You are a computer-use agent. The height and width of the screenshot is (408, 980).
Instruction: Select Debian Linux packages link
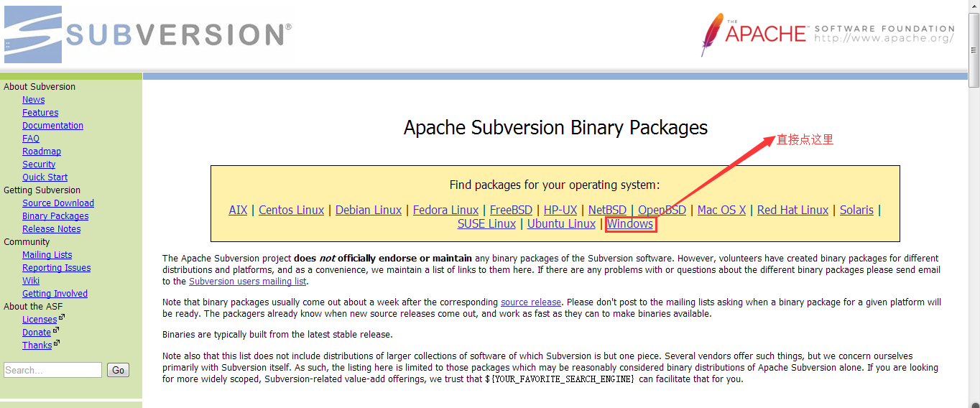(369, 210)
